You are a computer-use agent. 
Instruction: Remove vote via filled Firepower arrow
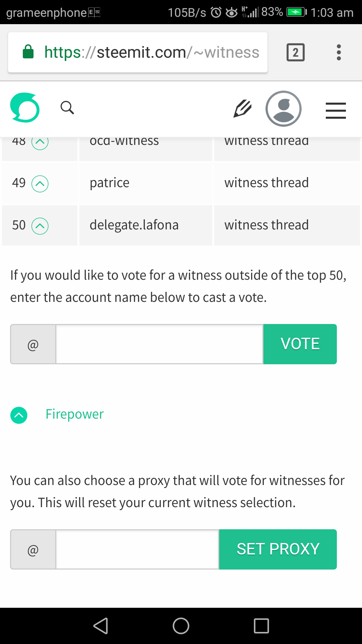(x=19, y=415)
